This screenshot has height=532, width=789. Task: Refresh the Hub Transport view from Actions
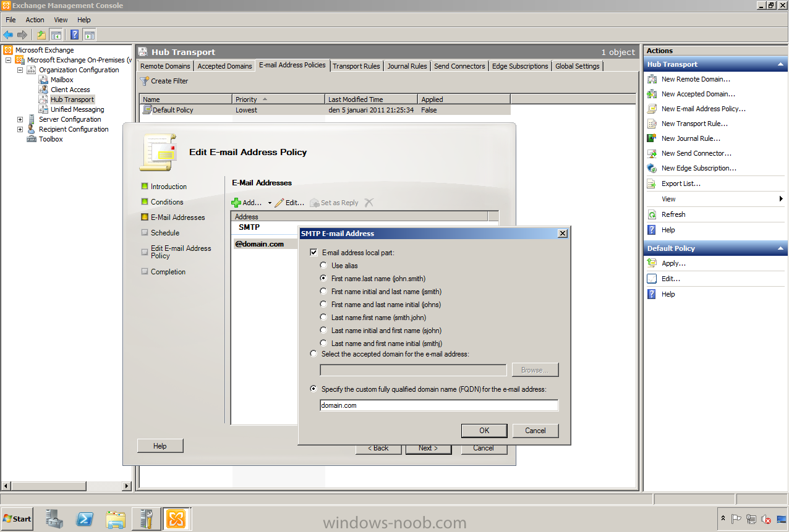coord(673,214)
